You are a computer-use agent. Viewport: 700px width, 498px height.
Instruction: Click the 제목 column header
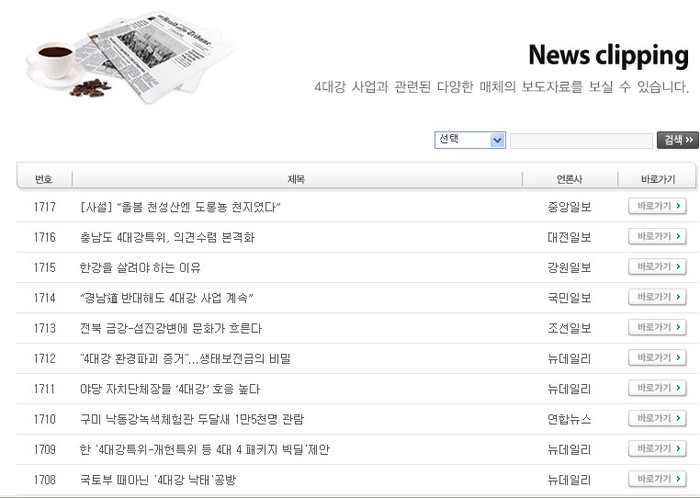pyautogui.click(x=296, y=179)
